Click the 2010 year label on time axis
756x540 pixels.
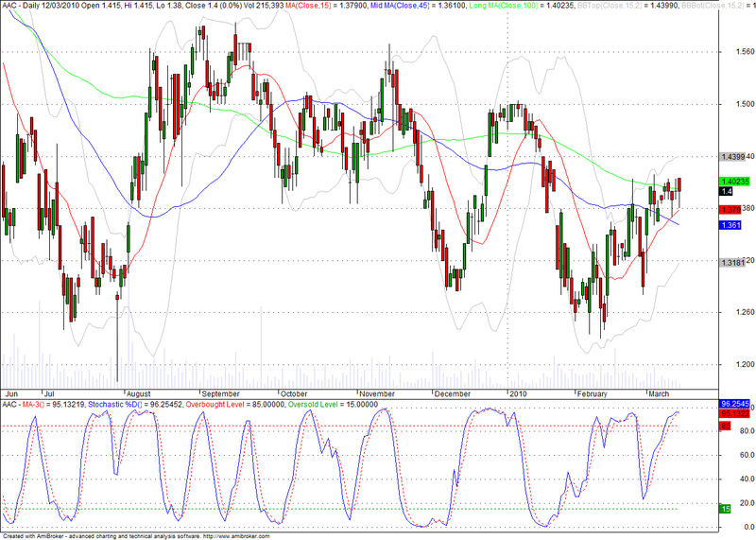coord(518,393)
